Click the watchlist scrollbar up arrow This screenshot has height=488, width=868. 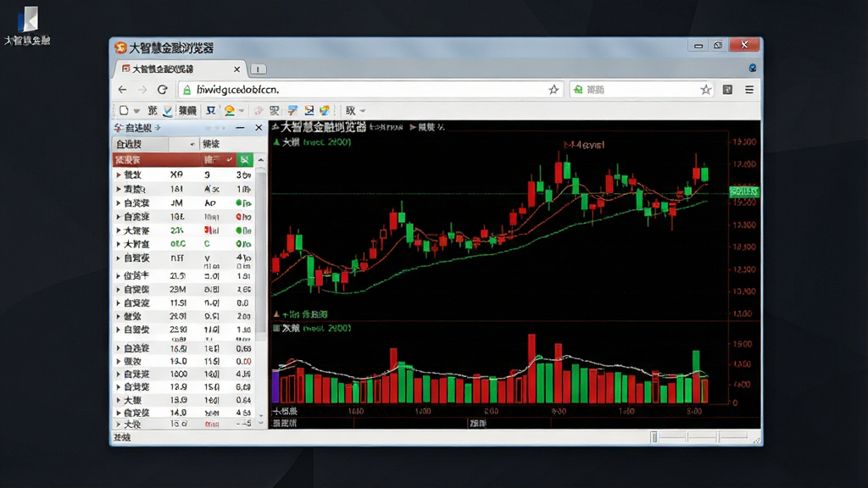[261, 160]
